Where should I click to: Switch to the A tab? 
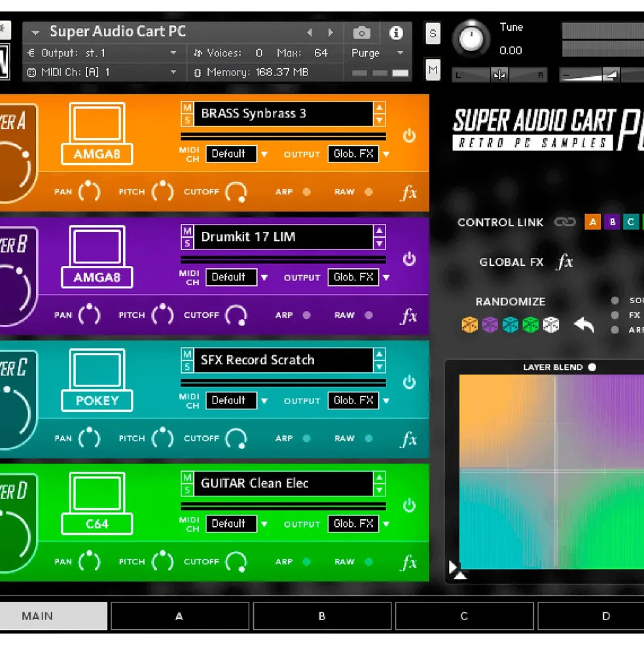coord(180,616)
